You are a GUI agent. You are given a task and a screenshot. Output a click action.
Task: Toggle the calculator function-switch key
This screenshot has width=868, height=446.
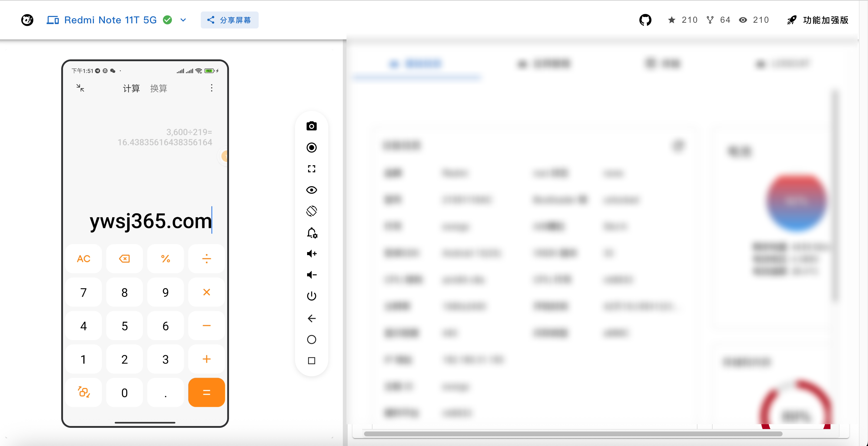point(84,392)
